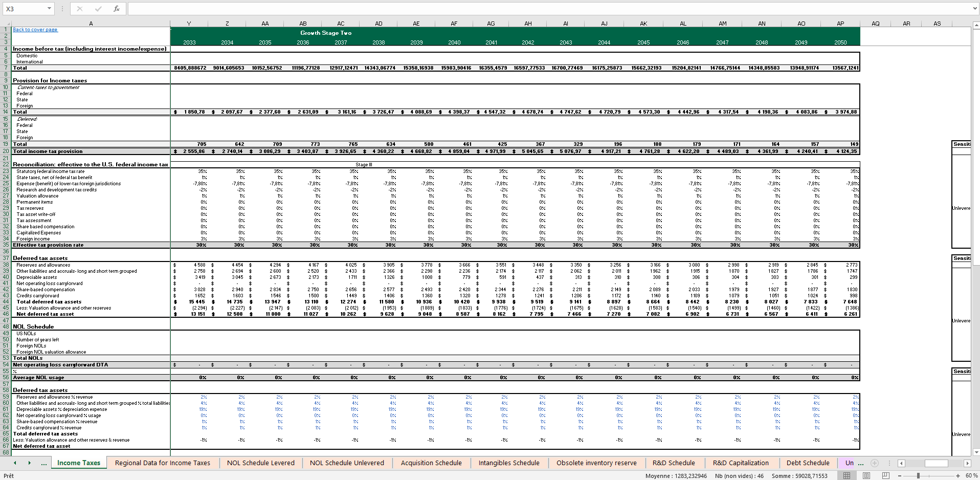
Task: Add a new sheet with the plus icon
Action: [x=875, y=463]
